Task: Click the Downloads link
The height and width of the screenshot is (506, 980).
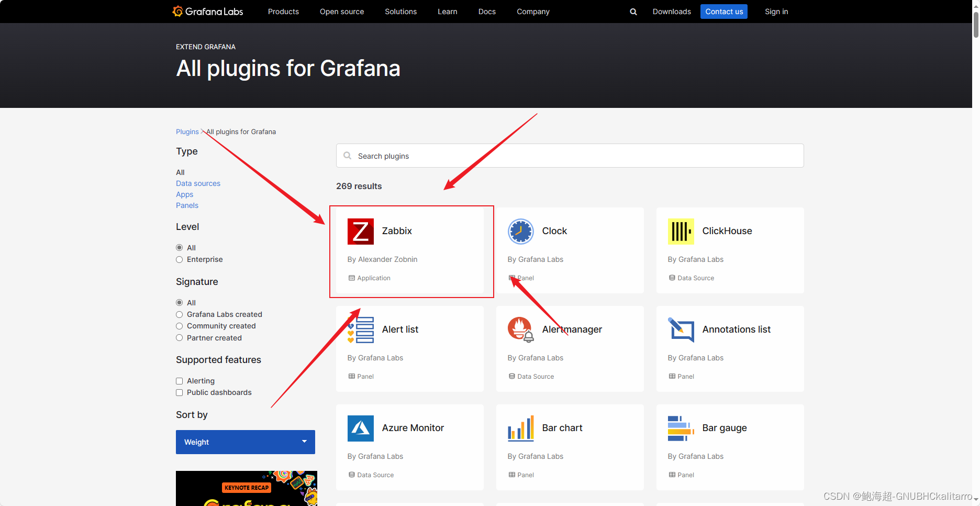Action: pyautogui.click(x=672, y=12)
